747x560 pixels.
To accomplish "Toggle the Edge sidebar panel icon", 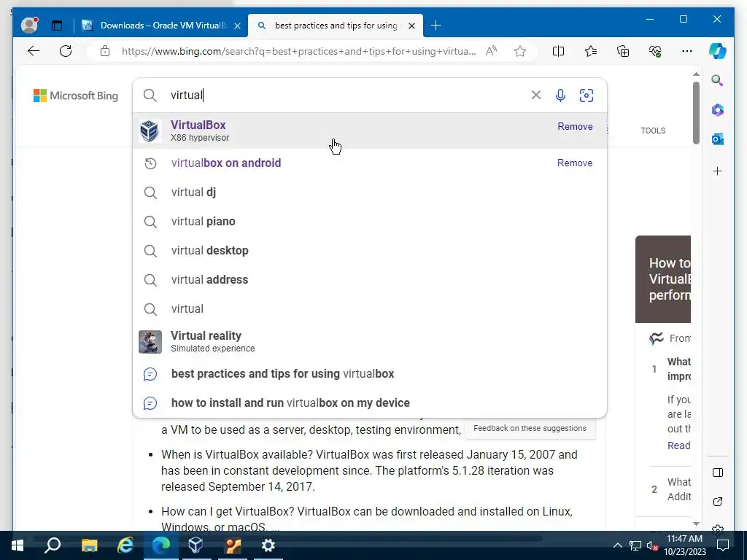I will (x=718, y=472).
